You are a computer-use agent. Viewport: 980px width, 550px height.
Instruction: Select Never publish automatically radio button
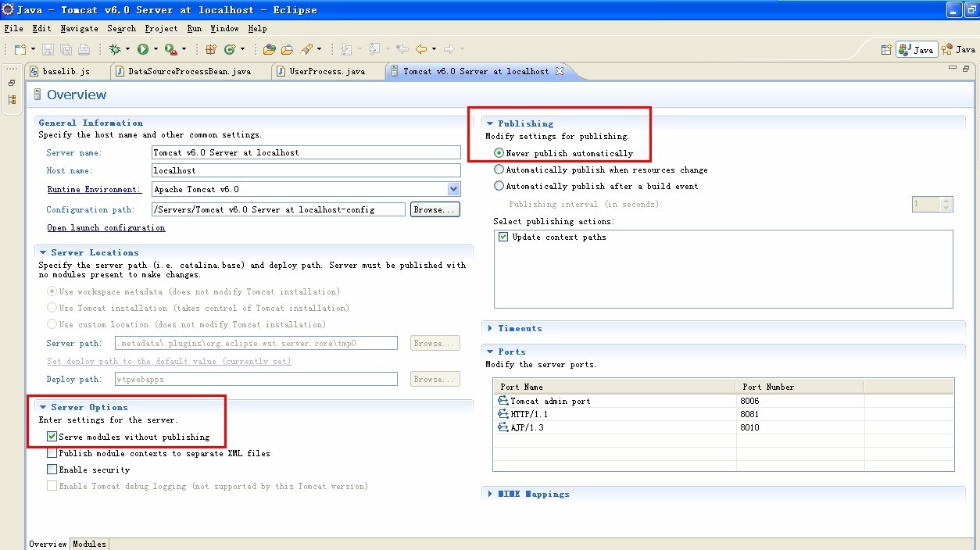499,153
